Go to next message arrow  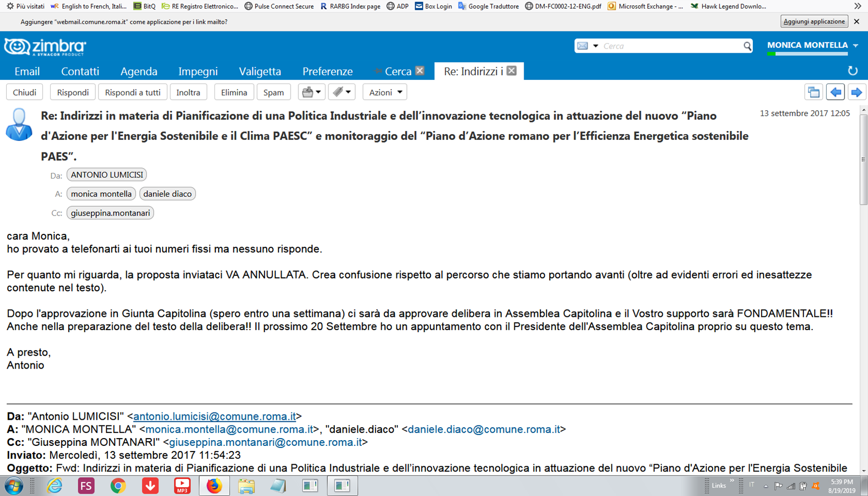pos(856,92)
